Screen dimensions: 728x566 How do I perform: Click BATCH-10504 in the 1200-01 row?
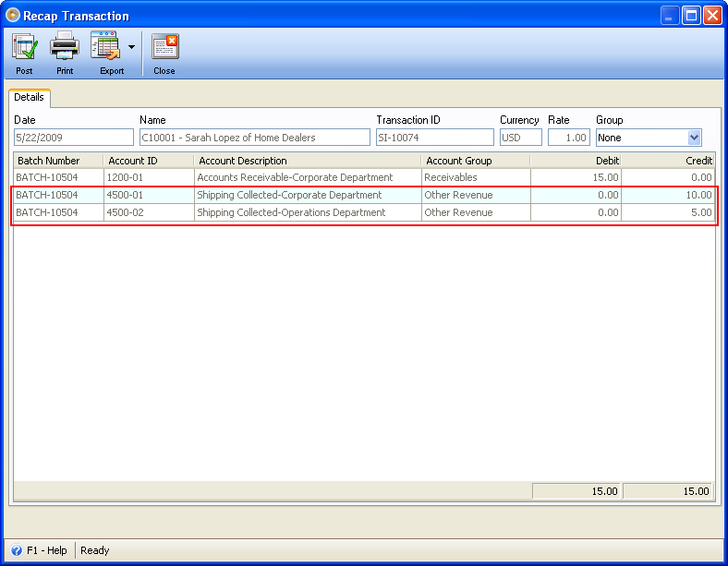tap(58, 177)
